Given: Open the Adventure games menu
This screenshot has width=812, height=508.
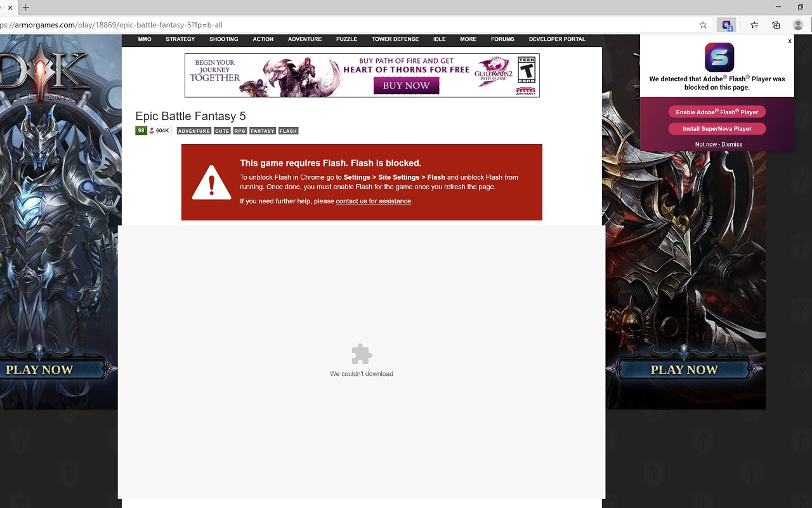Looking at the screenshot, I should coord(304,39).
